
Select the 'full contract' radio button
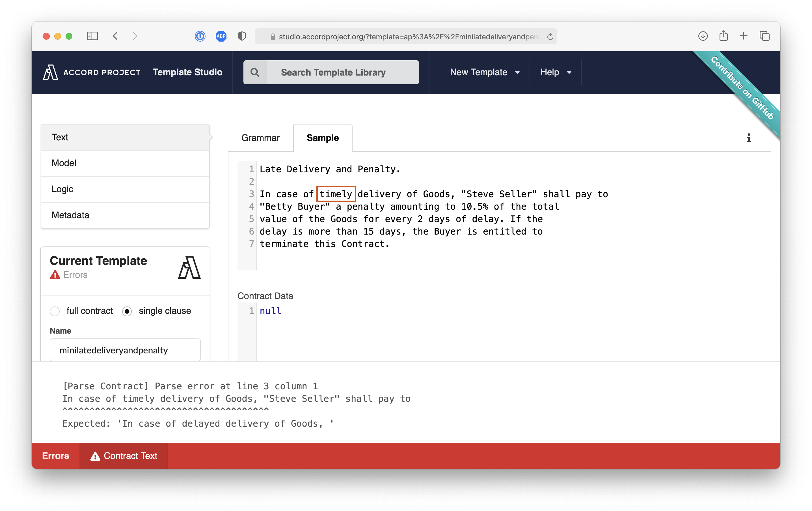click(55, 311)
